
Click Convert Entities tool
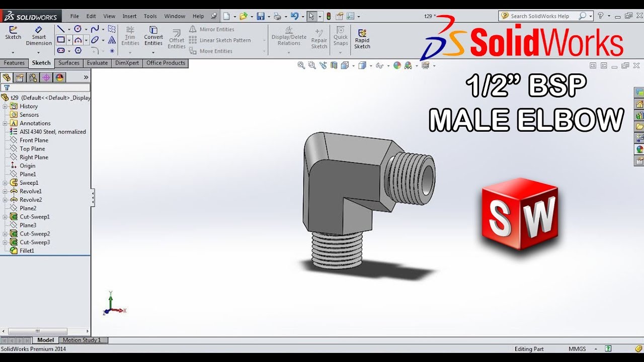click(x=153, y=36)
